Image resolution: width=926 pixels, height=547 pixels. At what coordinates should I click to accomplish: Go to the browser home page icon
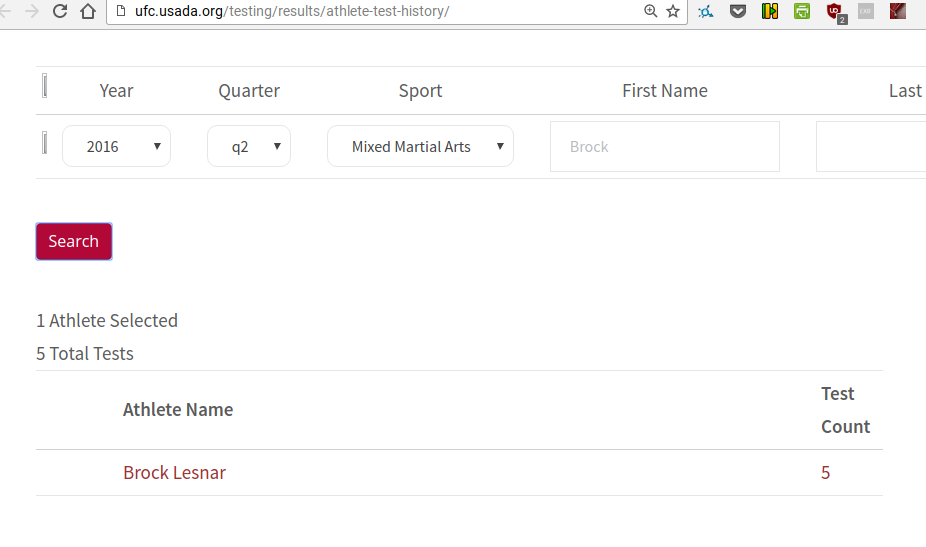[88, 11]
